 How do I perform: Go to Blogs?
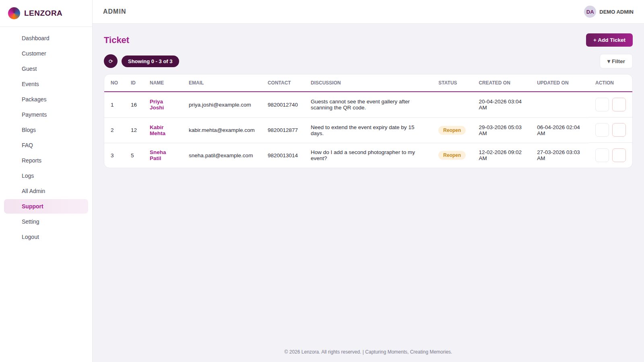tap(46, 130)
